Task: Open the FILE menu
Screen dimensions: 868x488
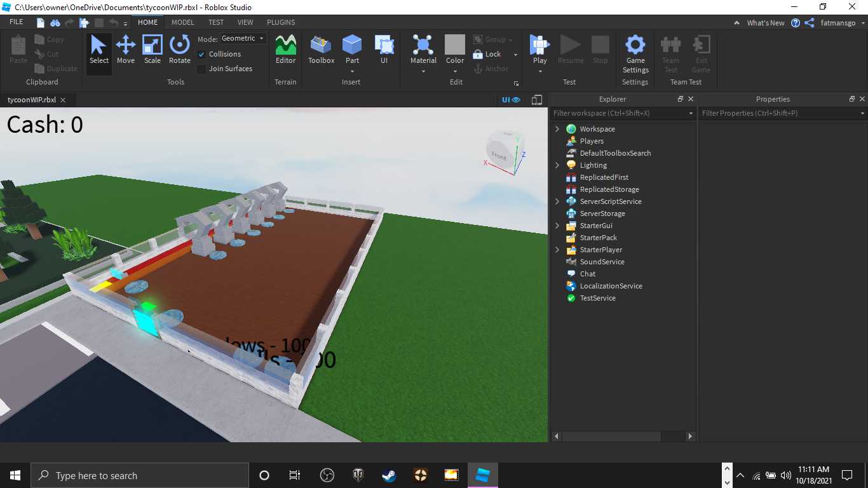Action: click(17, 22)
